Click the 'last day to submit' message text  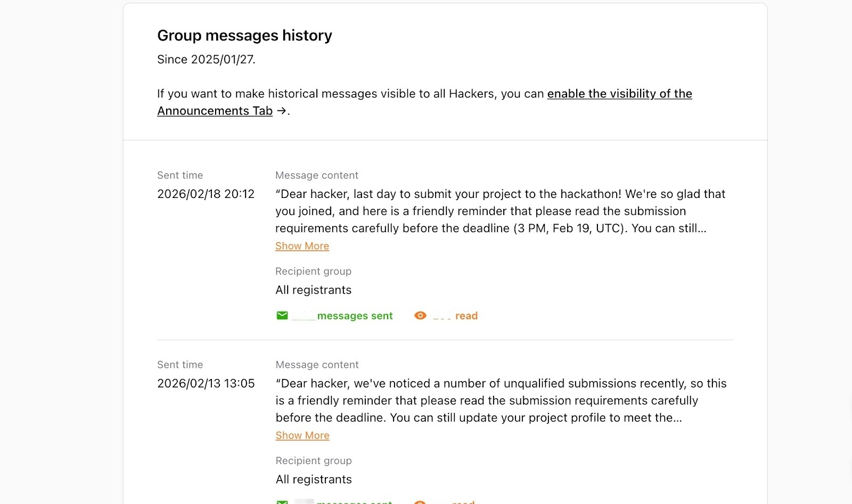(499, 211)
